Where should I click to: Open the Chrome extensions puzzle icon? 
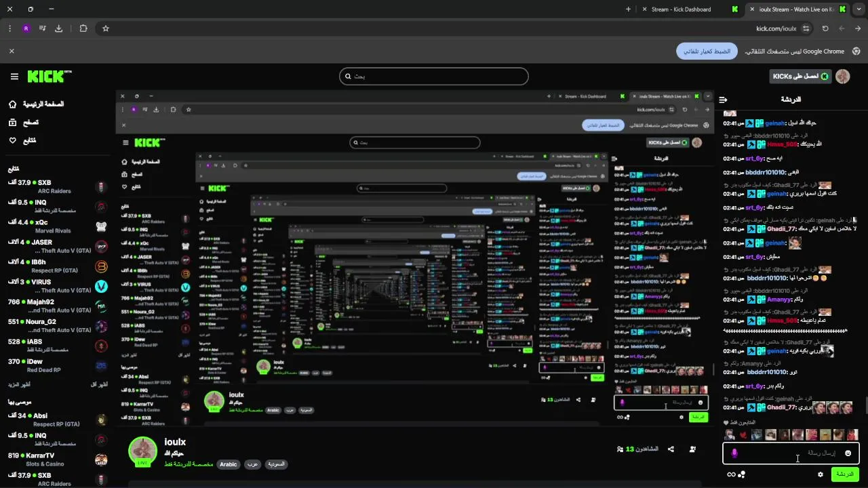pos(83,28)
